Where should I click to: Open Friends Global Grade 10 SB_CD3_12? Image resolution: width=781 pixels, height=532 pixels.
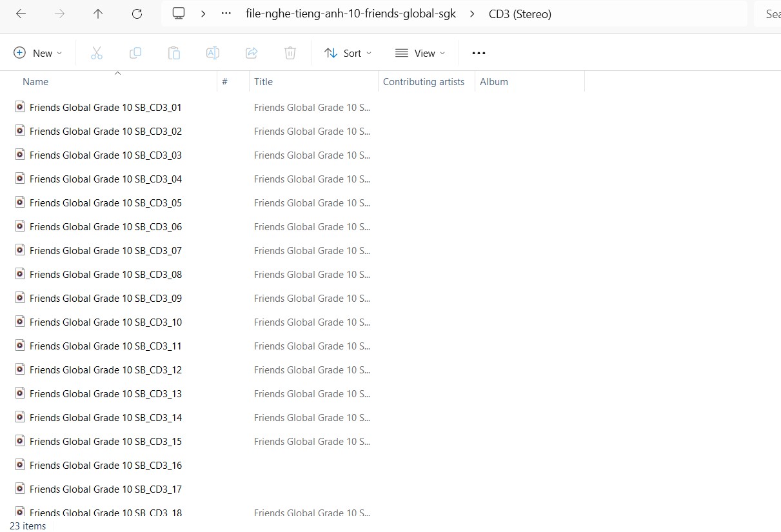click(x=105, y=369)
